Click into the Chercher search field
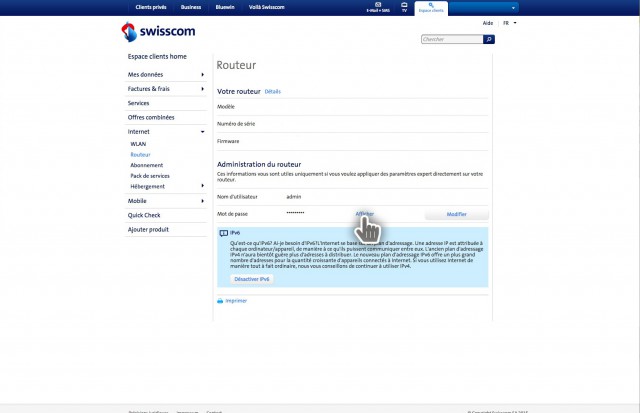 coord(452,39)
